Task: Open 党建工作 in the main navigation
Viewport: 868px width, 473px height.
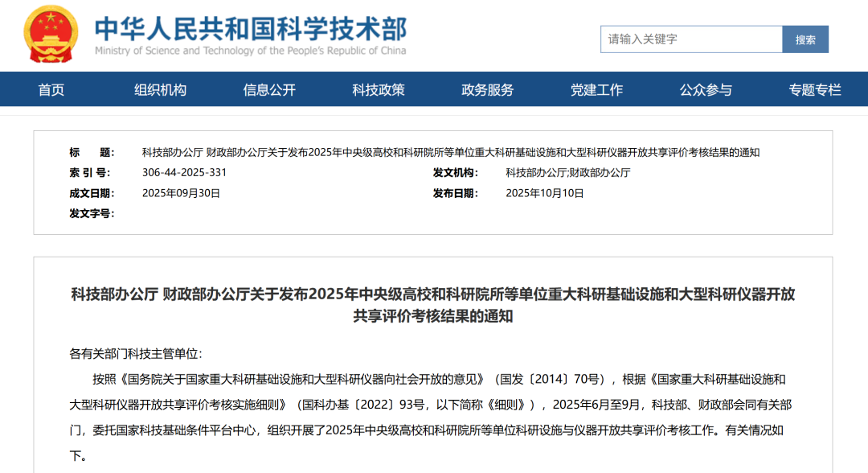Action: pyautogui.click(x=596, y=89)
